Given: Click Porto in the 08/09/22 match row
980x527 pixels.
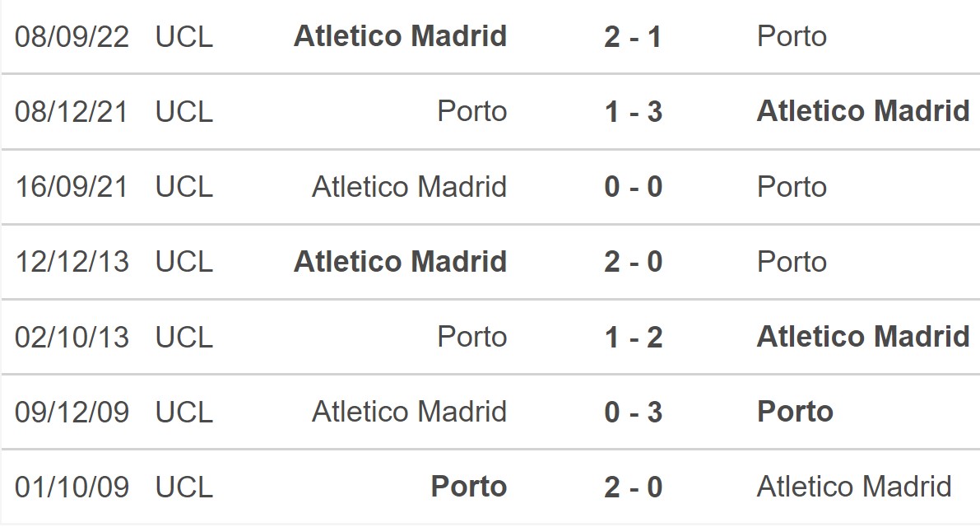Looking at the screenshot, I should [792, 36].
